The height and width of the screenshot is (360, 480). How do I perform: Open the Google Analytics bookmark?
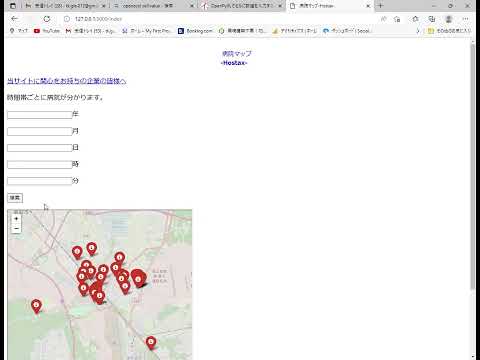pyautogui.click(x=295, y=31)
